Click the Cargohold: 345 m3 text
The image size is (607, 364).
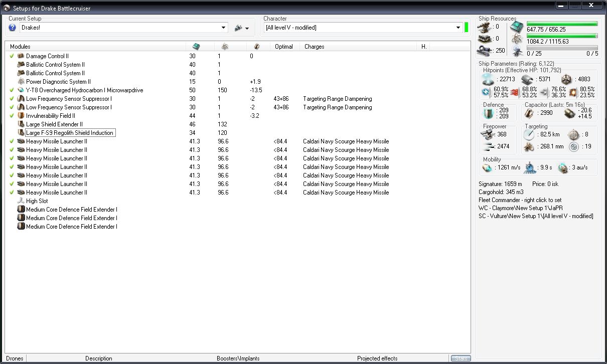click(502, 192)
